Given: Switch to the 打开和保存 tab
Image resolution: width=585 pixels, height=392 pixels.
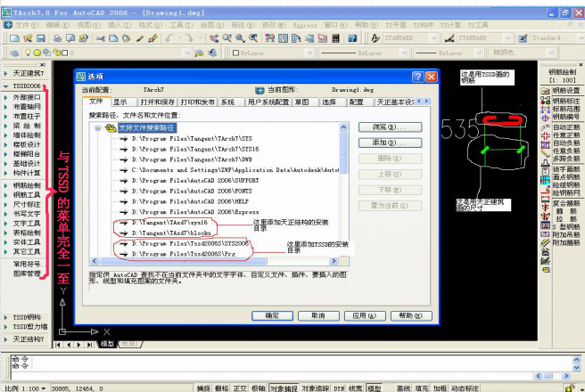Looking at the screenshot, I should [158, 102].
